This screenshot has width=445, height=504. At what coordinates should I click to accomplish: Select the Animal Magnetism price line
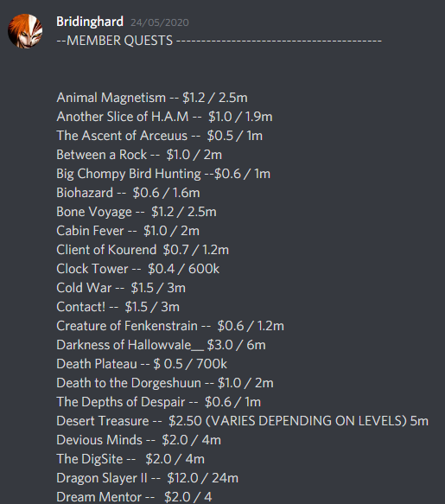point(152,98)
